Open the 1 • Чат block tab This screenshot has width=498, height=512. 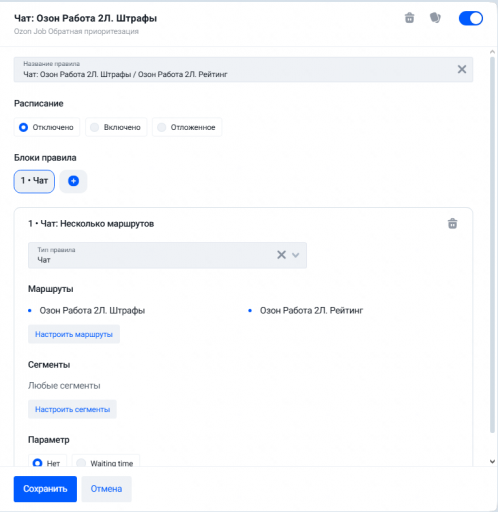pos(34,181)
